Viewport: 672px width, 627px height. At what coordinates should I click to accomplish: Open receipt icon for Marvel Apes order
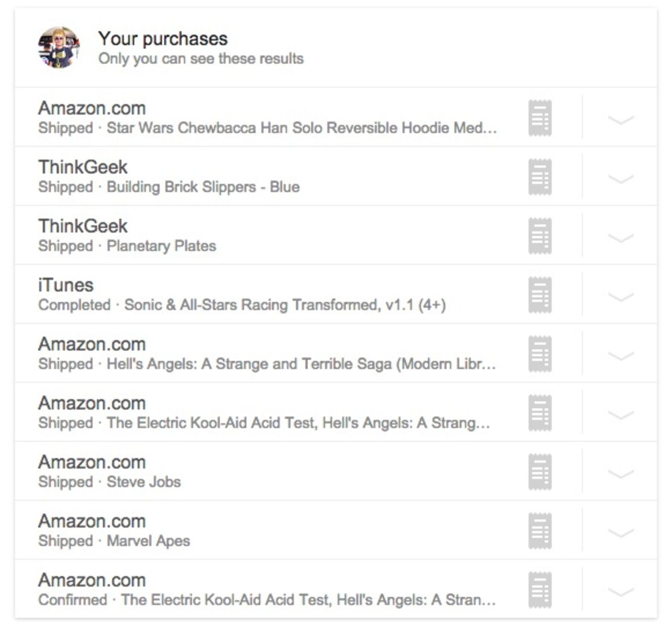pyautogui.click(x=540, y=531)
